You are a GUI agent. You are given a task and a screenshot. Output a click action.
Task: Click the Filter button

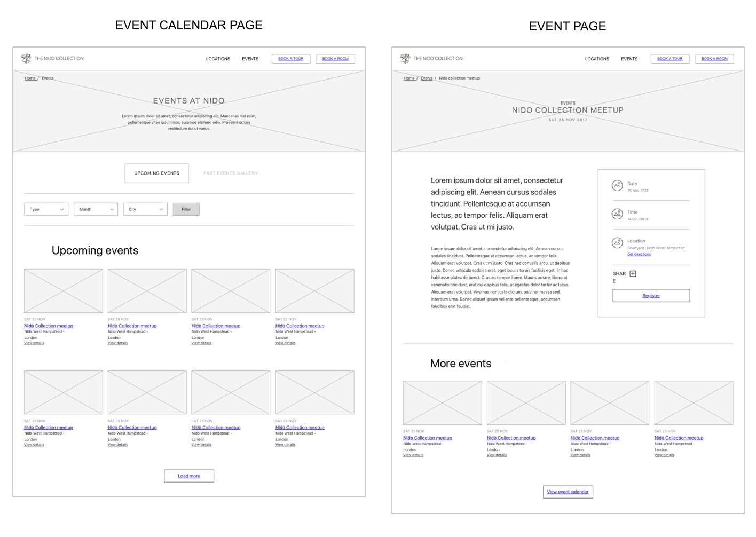coord(186,209)
